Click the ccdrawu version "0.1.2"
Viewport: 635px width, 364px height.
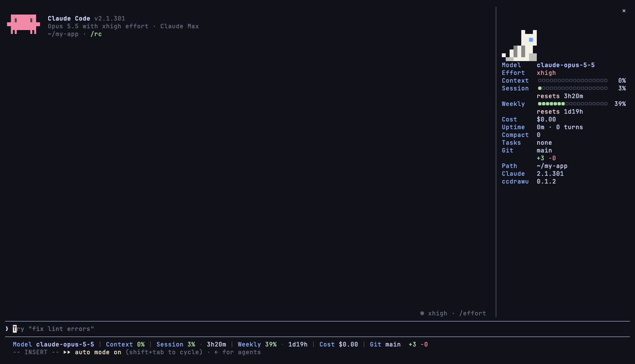(546, 182)
